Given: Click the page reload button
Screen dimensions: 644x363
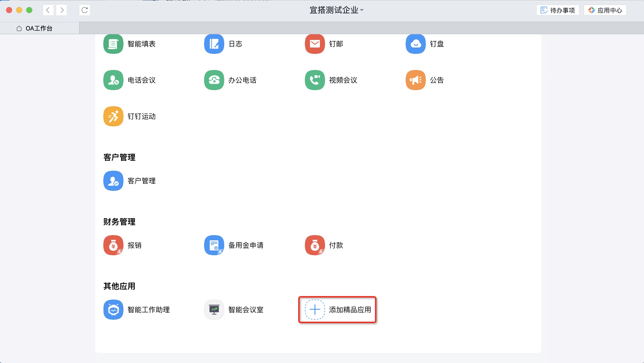Looking at the screenshot, I should 85,10.
